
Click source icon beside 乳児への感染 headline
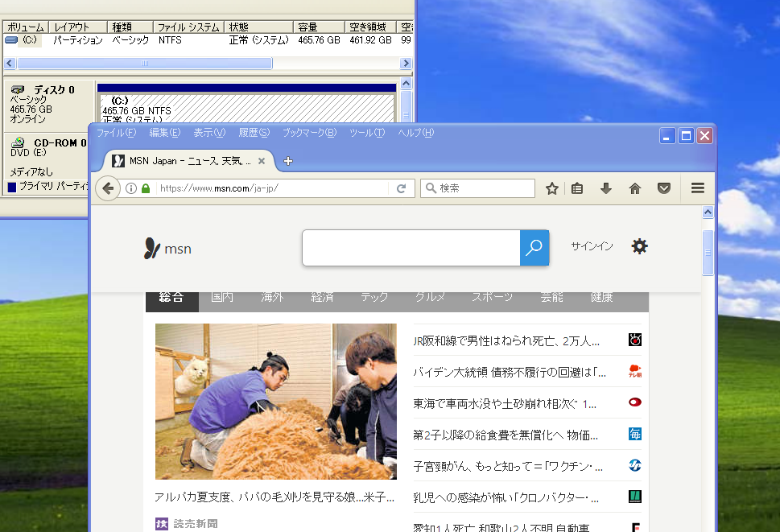(x=635, y=497)
